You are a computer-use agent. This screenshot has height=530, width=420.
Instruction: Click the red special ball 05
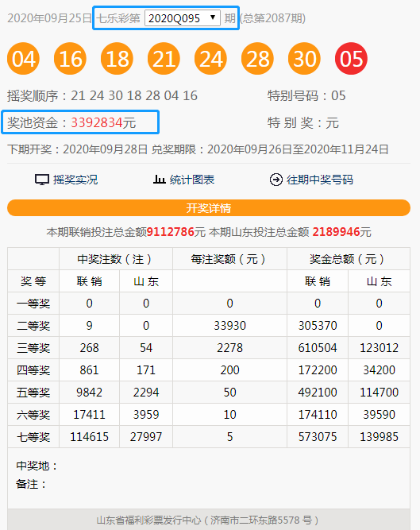pyautogui.click(x=351, y=59)
